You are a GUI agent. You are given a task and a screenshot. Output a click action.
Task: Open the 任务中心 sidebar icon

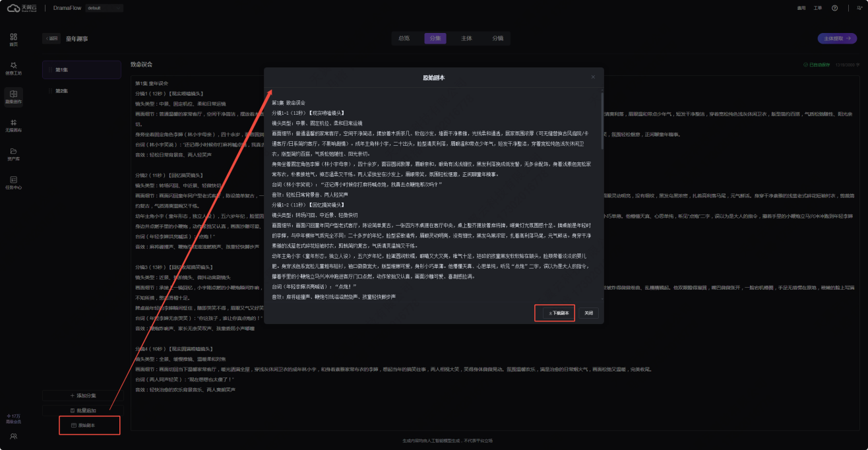click(13, 183)
